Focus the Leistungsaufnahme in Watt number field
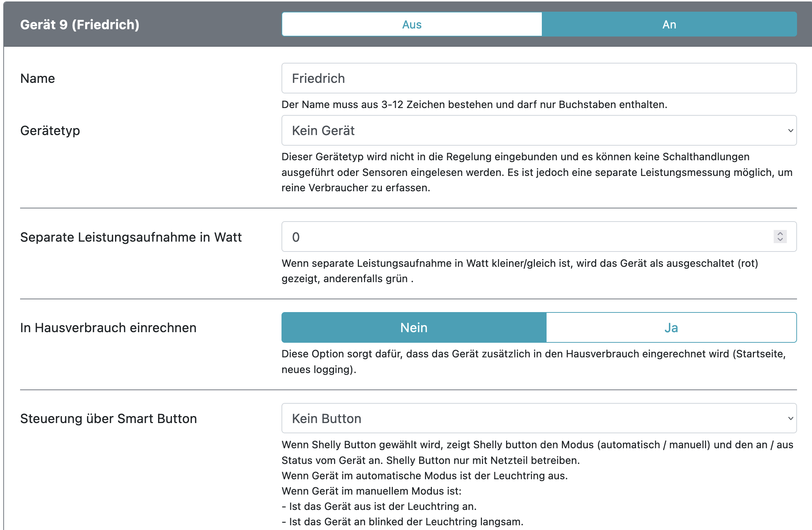This screenshot has width=812, height=530. [526, 237]
